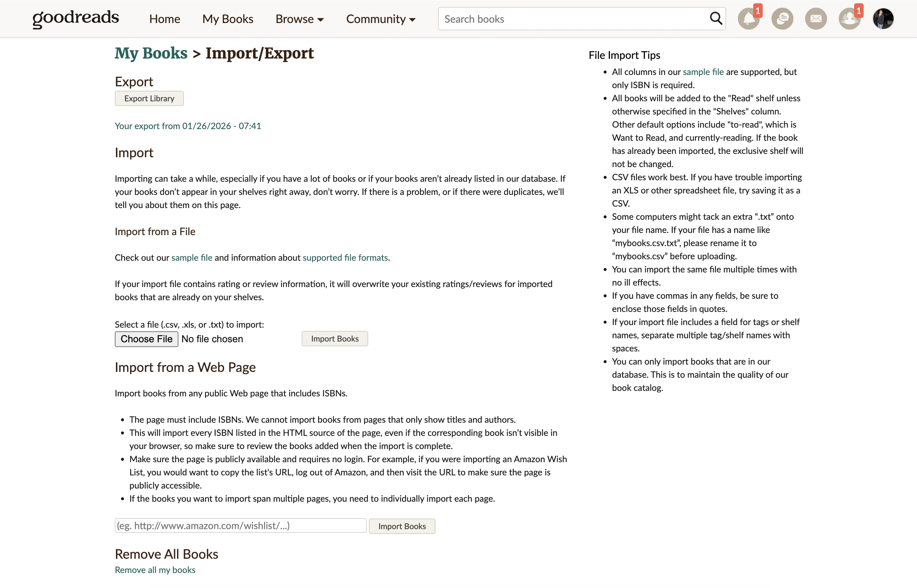Switch to the Home navigation item
This screenshot has height=588, width=917.
coord(165,19)
